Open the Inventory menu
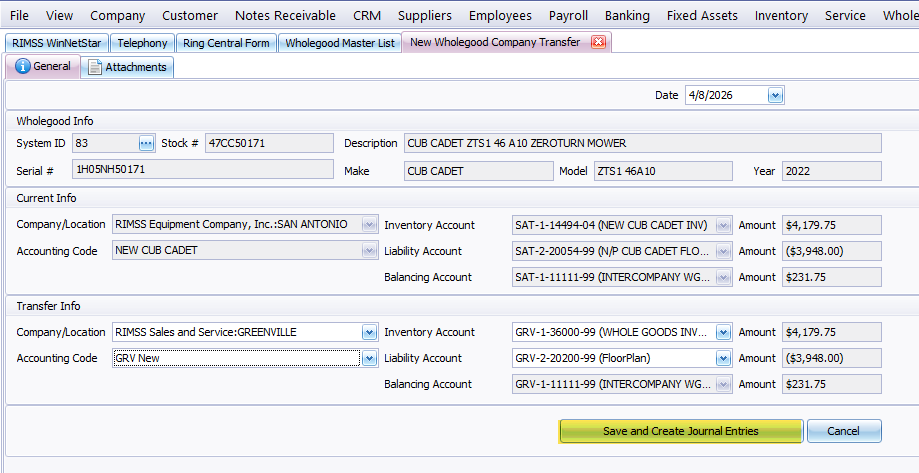Image resolution: width=919 pixels, height=473 pixels. [x=781, y=15]
